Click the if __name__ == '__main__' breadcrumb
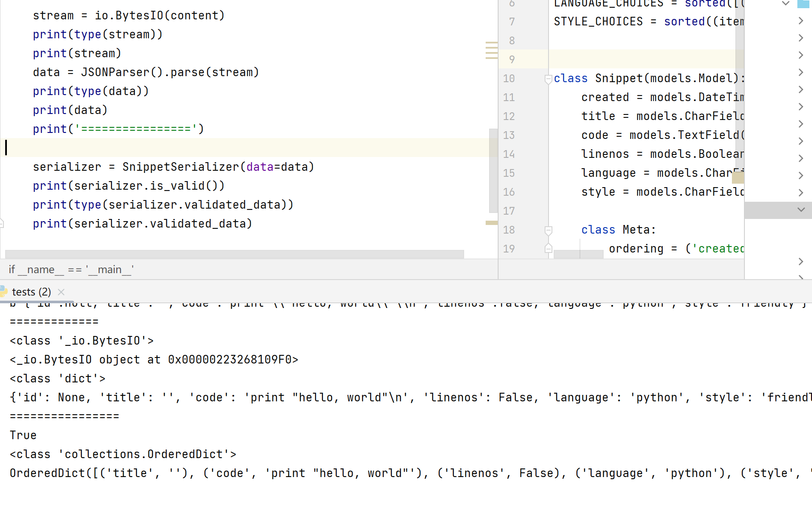This screenshot has height=505, width=812. pyautogui.click(x=71, y=270)
